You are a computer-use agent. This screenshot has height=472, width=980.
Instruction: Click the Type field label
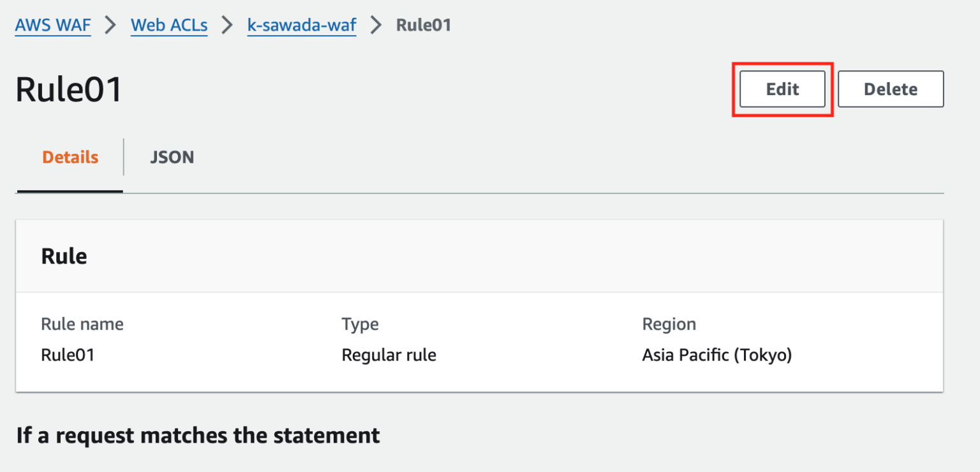(360, 324)
